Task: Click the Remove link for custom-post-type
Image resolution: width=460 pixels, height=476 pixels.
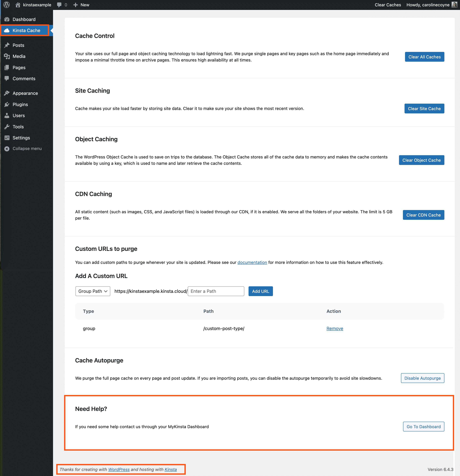Action: tap(335, 328)
